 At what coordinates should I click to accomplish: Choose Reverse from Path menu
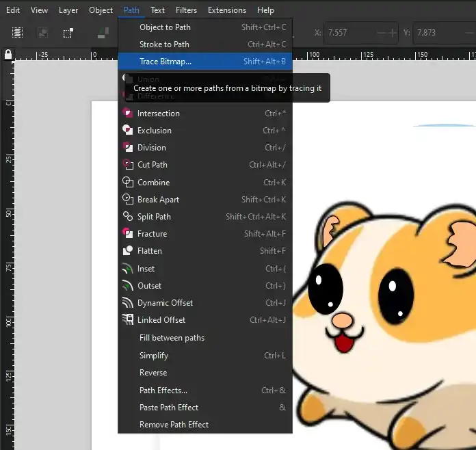(205, 373)
